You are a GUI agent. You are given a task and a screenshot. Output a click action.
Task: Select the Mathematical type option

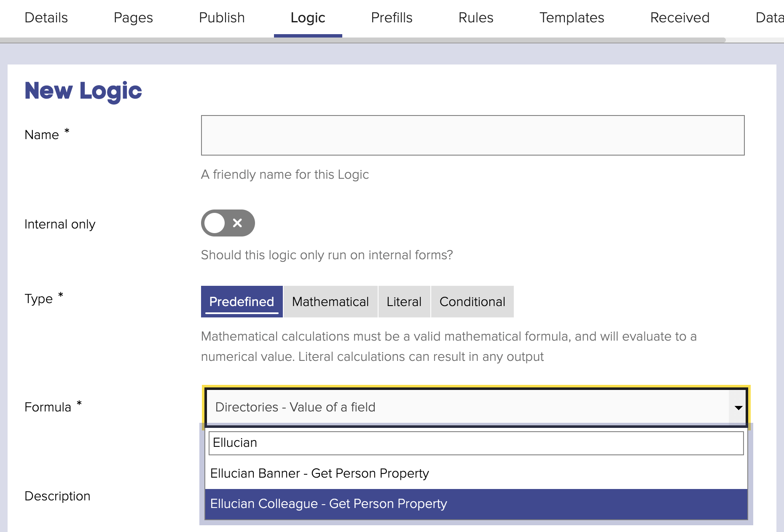330,301
